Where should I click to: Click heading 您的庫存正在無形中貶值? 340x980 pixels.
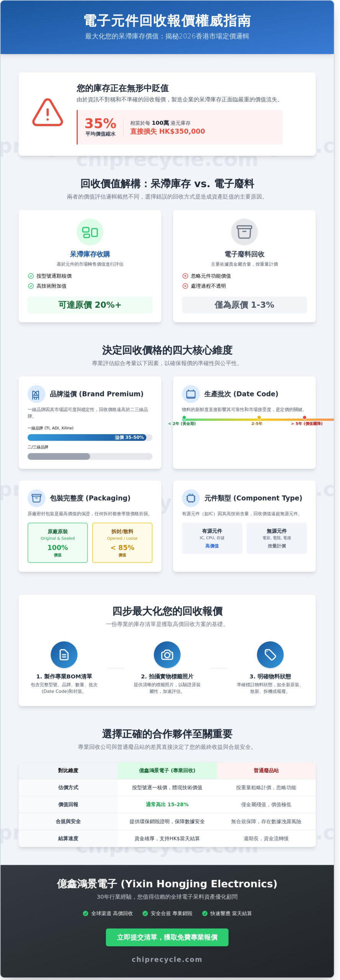click(123, 88)
